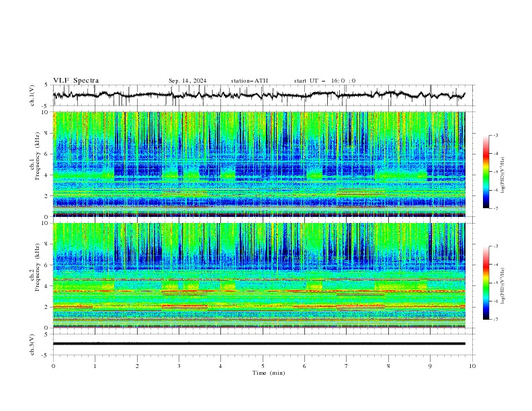
Task: Click the lower PSD color bar
Action: click(486, 283)
